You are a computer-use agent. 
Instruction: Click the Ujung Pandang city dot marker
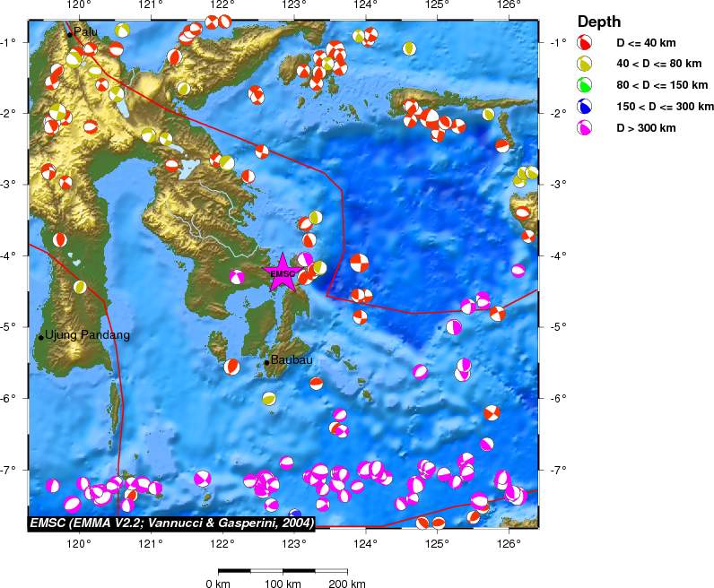click(x=41, y=337)
